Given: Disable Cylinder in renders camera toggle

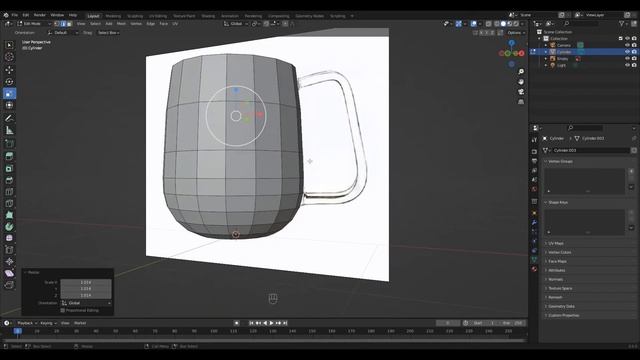Looking at the screenshot, I should [x=634, y=52].
